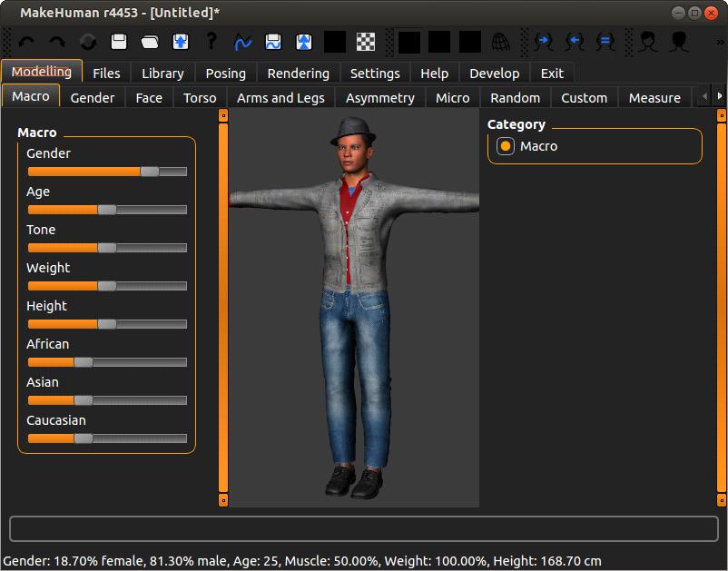
Task: Open the Rendering tab
Action: 298,74
